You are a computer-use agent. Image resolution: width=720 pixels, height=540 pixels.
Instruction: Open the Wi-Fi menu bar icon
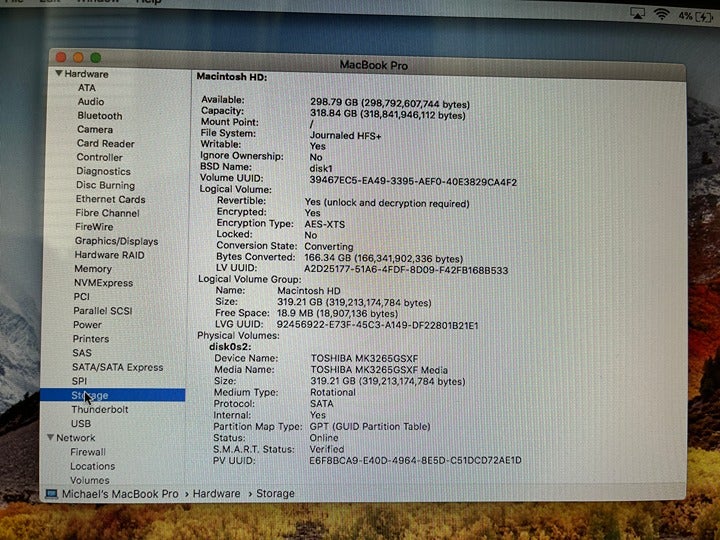coord(661,14)
